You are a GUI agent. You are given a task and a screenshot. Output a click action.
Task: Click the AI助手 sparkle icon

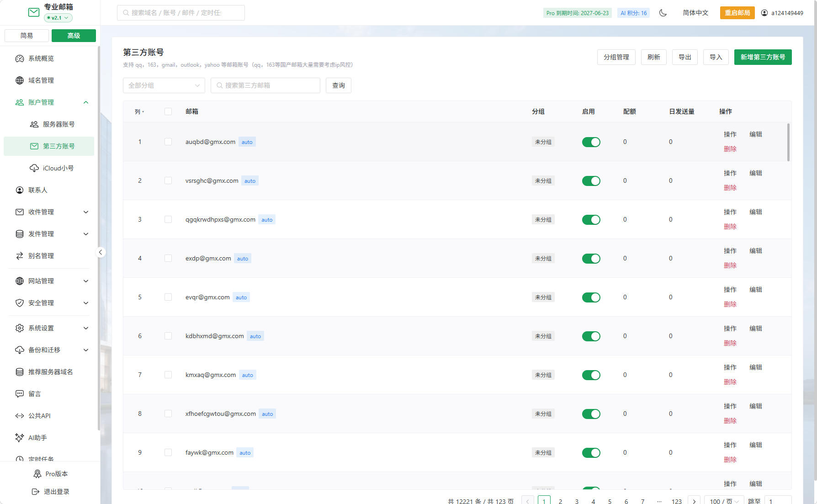(x=20, y=438)
